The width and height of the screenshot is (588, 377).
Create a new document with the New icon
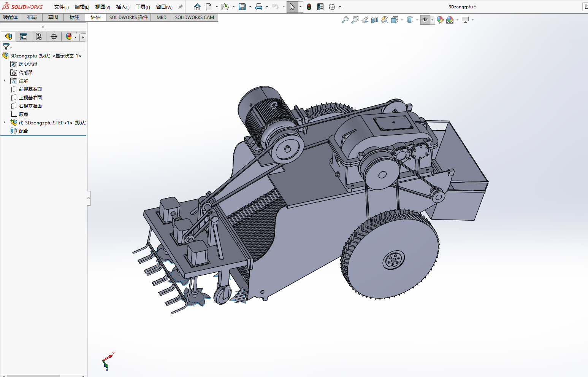click(x=209, y=7)
